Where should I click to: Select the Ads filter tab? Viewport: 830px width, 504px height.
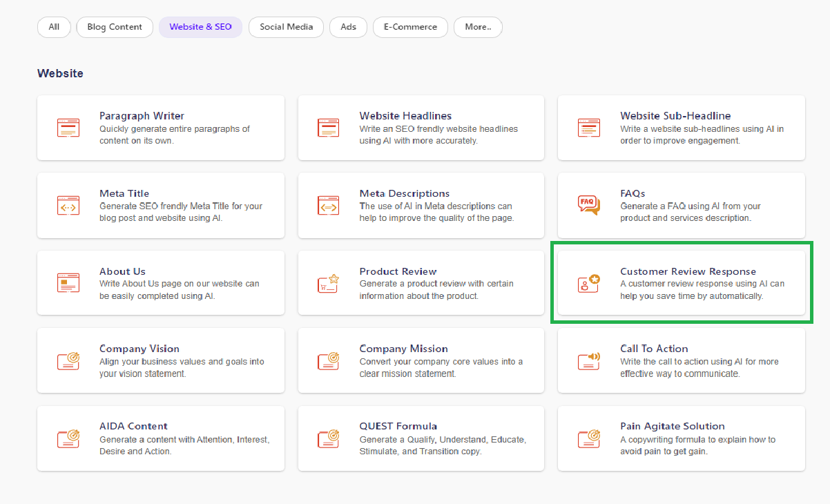point(348,27)
